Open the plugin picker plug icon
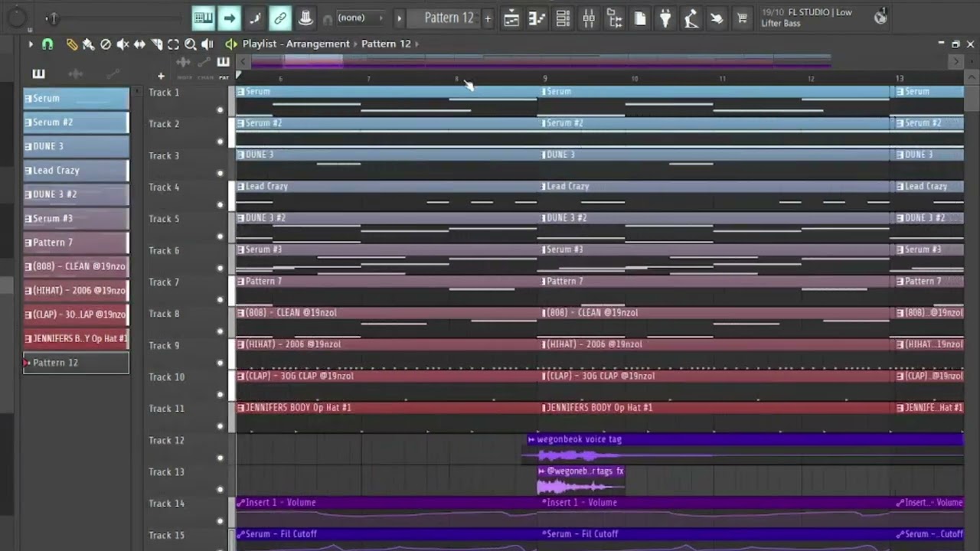The width and height of the screenshot is (980, 551). [x=665, y=18]
